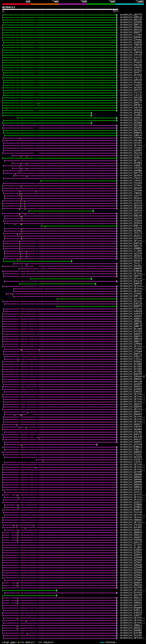The width and height of the screenshot is (146, 644).
Task: Select hit UniRef100_C7IZM0
Action: pyautogui.click(x=131, y=35)
